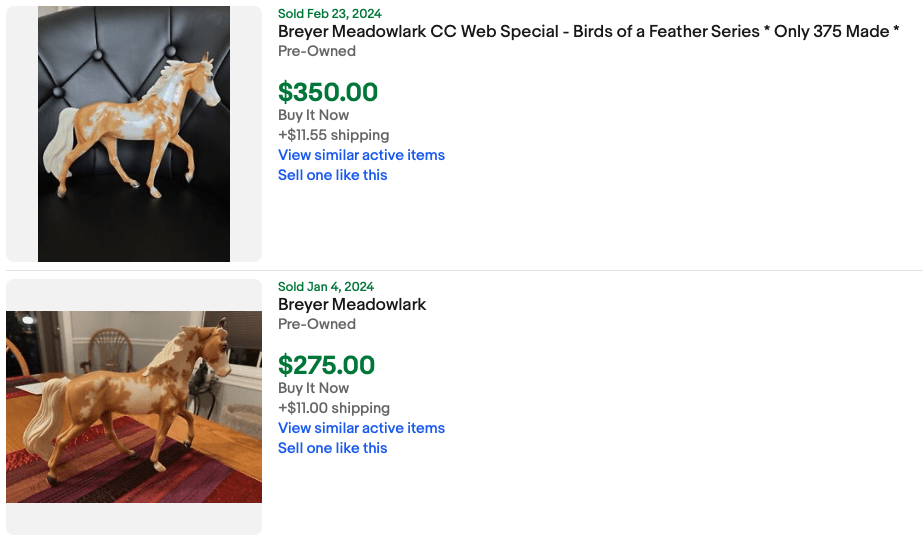Click 'Sell one like this' under the $350.00 listing
The image size is (923, 540).
click(332, 175)
